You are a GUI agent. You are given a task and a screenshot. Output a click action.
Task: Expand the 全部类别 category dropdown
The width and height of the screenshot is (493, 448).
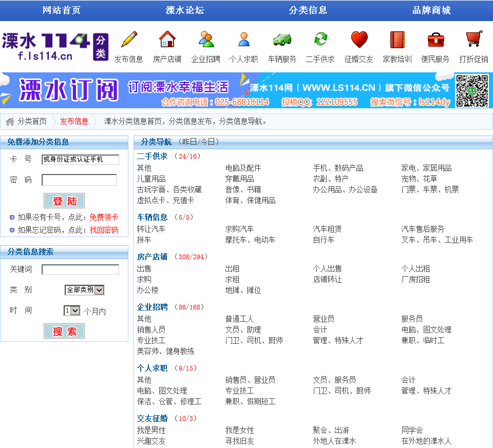[x=85, y=289]
